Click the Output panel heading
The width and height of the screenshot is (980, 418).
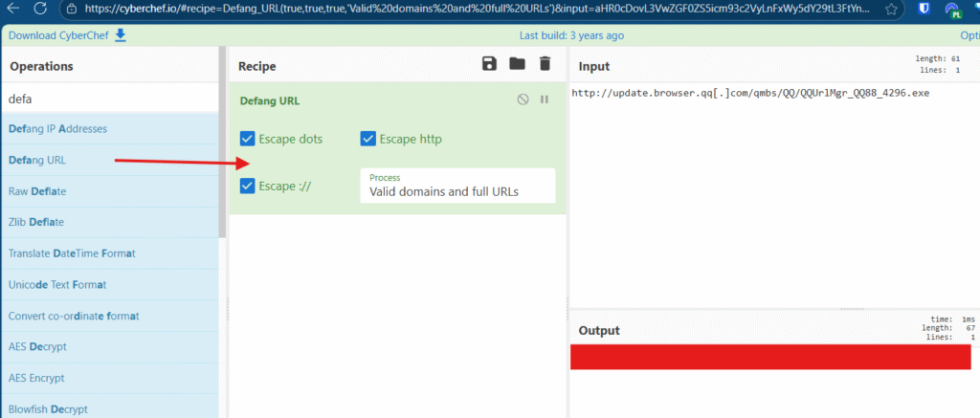coord(599,331)
